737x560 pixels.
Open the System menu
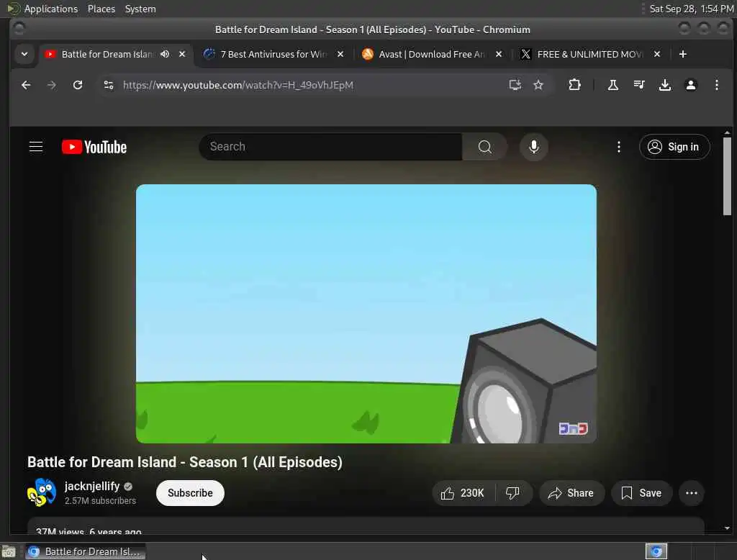140,9
